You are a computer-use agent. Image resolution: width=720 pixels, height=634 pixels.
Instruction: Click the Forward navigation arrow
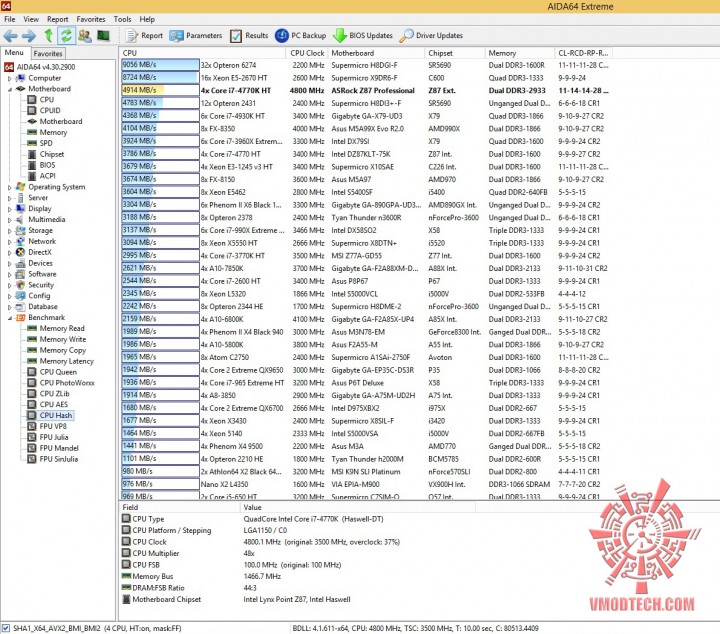point(29,36)
